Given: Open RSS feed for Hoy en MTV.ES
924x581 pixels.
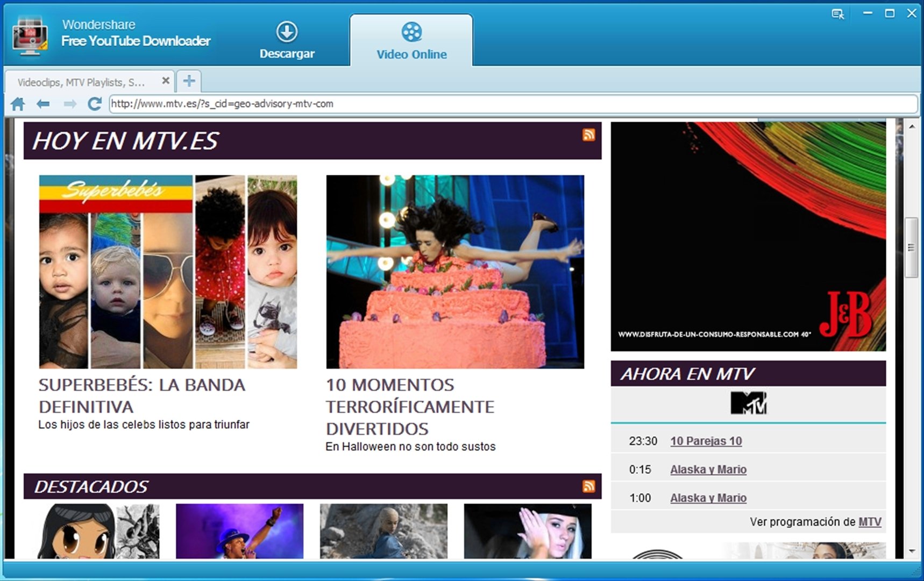Looking at the screenshot, I should (588, 134).
